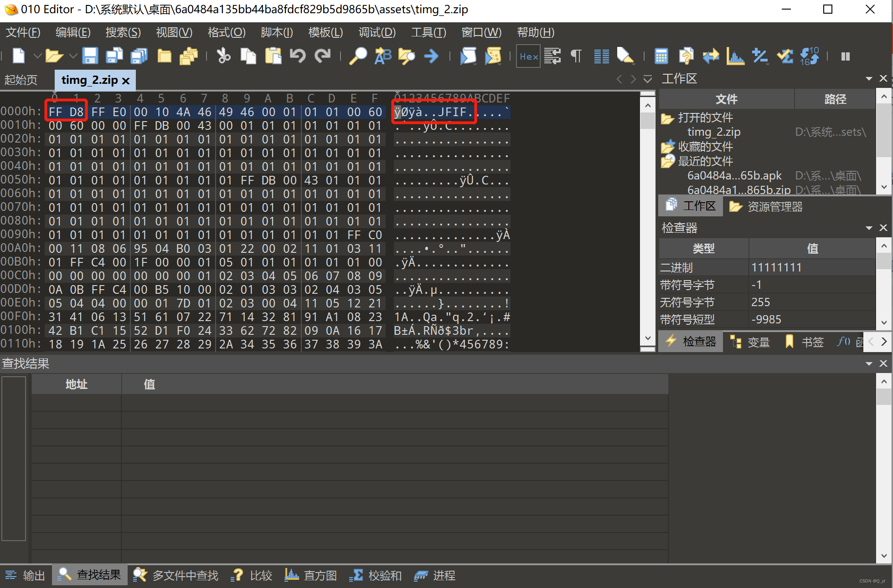The image size is (893, 588).
Task: Click the Checksum sigma toolbar icon
Action: (x=785, y=56)
